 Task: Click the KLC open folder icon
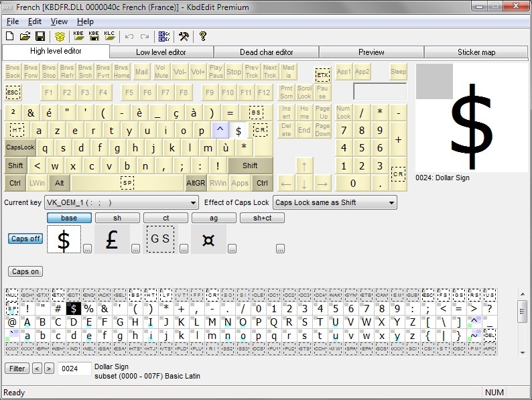pos(110,36)
